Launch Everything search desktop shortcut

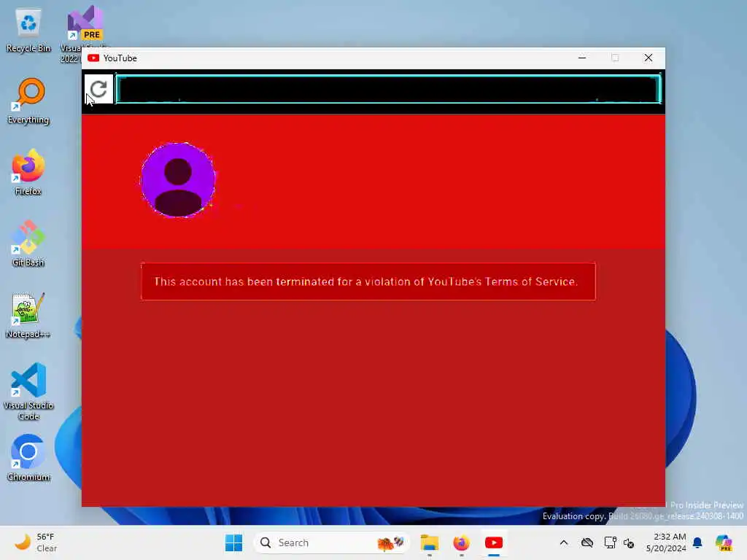(x=28, y=101)
